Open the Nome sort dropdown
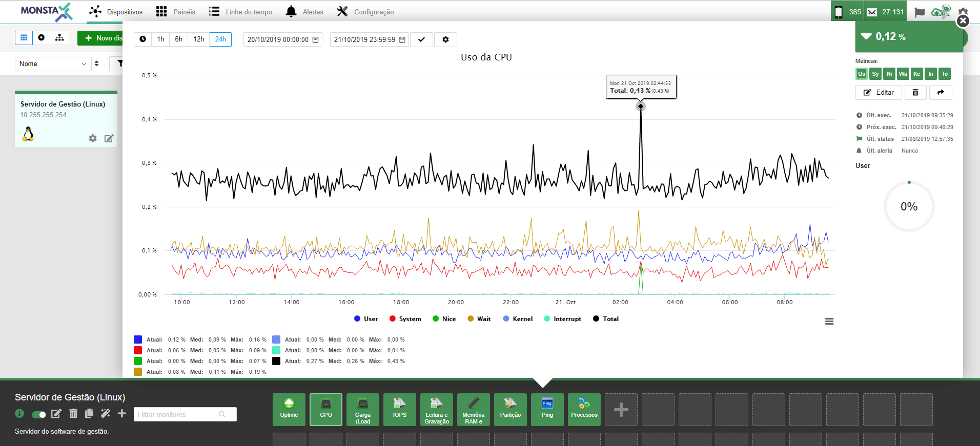 (x=53, y=63)
